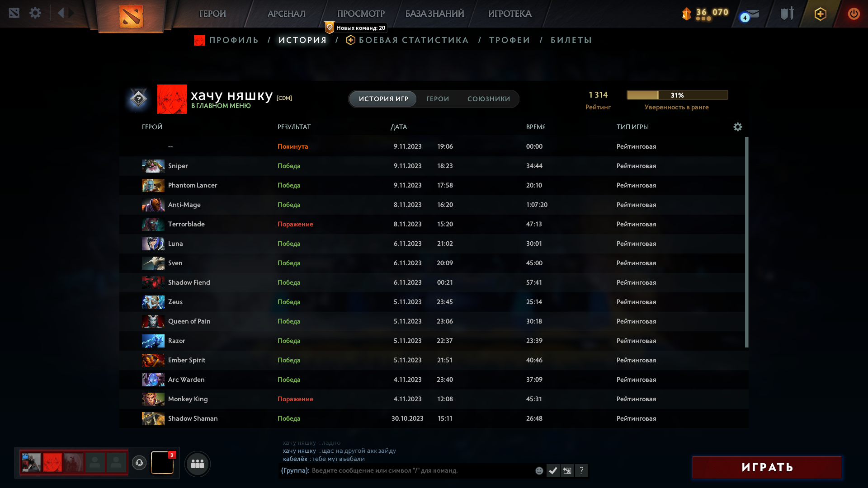Click the rank medal question-mark badge
This screenshot has height=488, width=868.
[x=138, y=99]
